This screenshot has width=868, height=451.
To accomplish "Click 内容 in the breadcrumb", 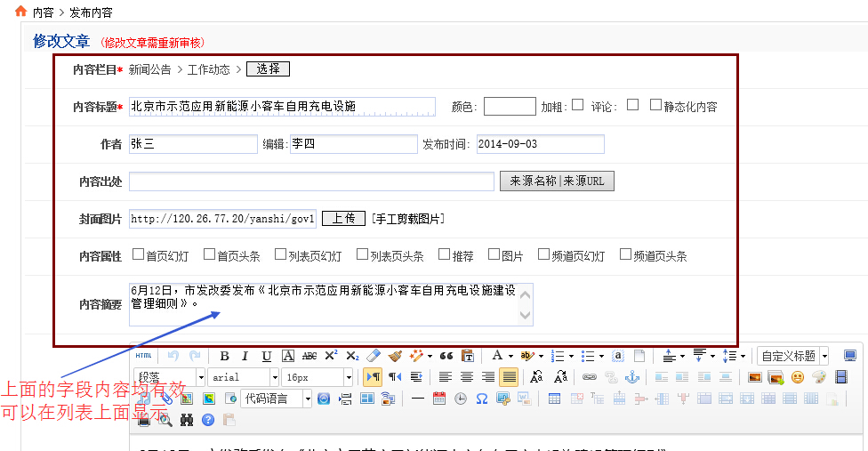I will coord(43,12).
